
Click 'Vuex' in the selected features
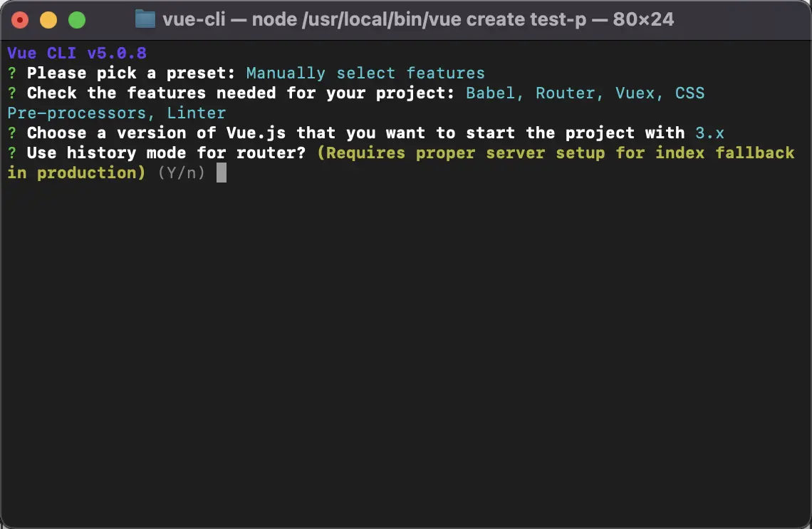635,93
